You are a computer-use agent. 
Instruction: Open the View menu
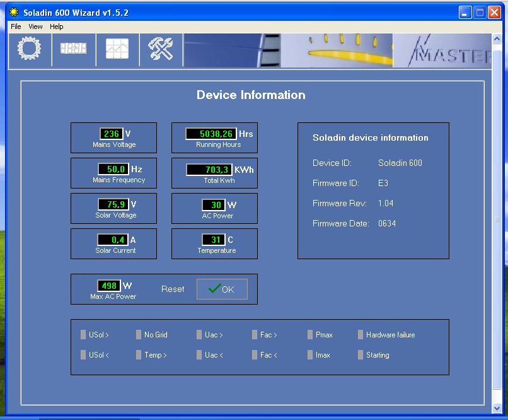35,26
